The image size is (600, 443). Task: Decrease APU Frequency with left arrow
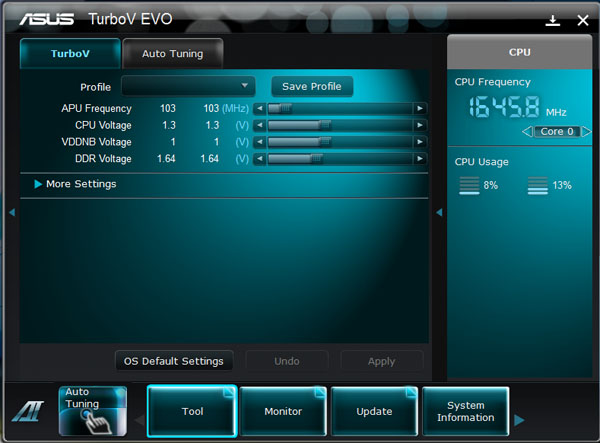tap(260, 108)
